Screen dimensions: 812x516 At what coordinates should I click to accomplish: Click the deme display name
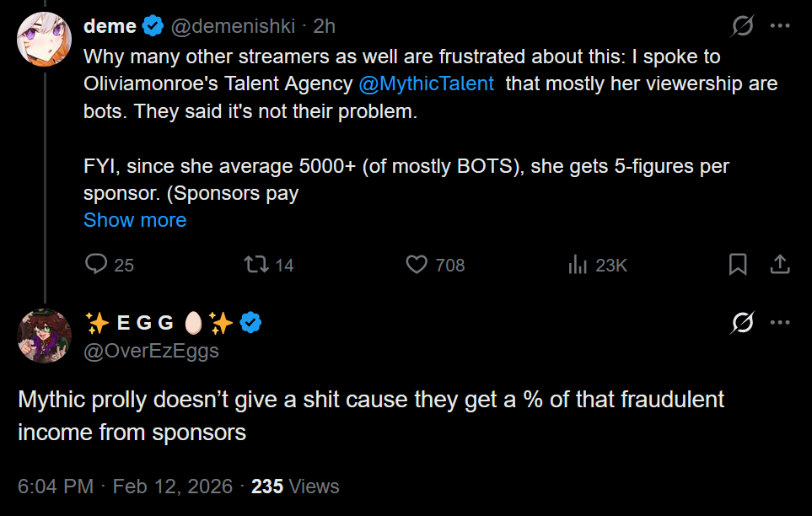[x=110, y=26]
